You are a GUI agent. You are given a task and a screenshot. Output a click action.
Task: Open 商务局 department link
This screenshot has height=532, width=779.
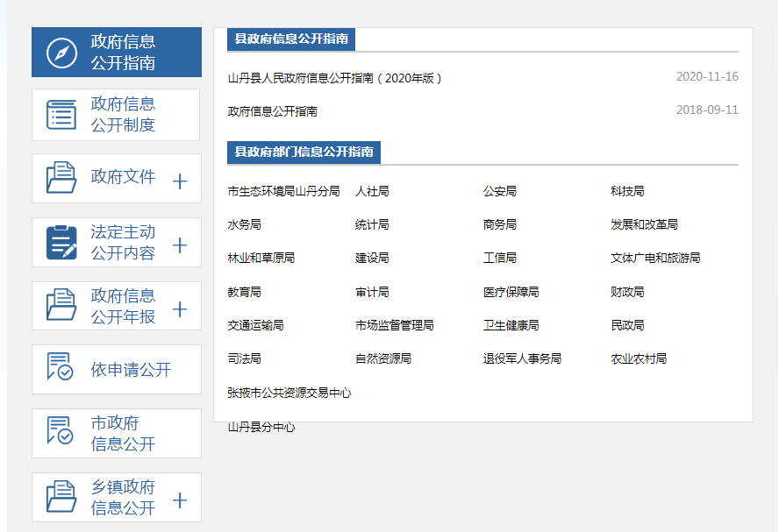(500, 225)
